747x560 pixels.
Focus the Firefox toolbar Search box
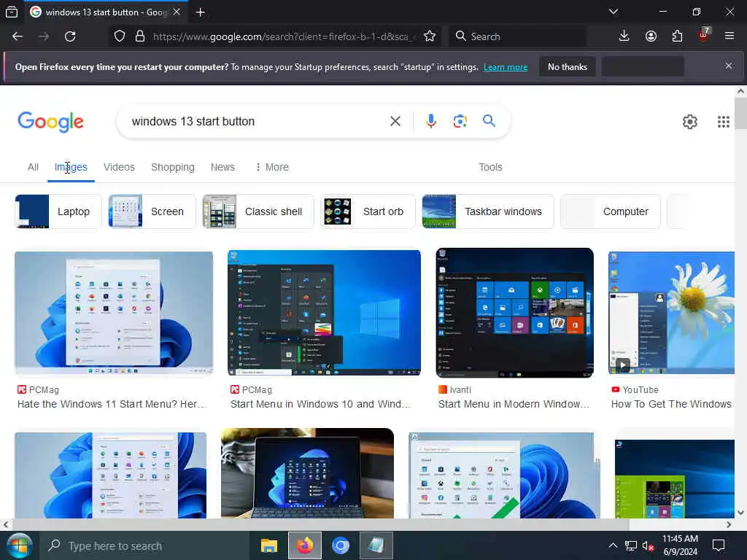517,36
